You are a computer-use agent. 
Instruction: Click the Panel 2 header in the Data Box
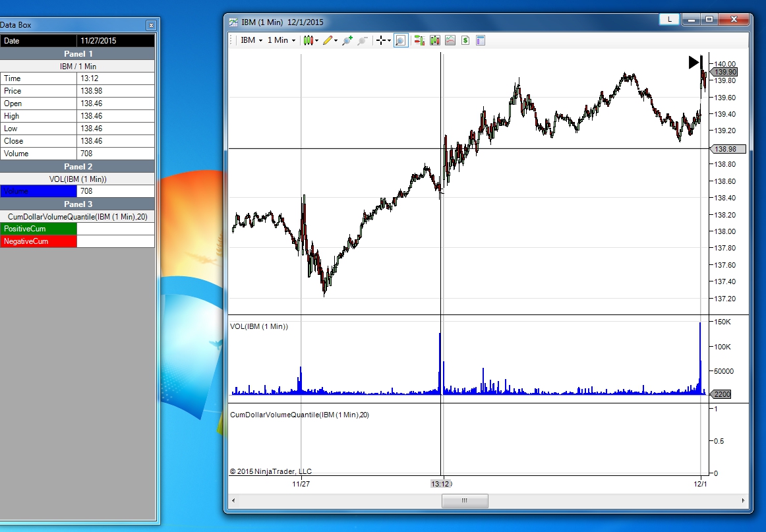(78, 167)
